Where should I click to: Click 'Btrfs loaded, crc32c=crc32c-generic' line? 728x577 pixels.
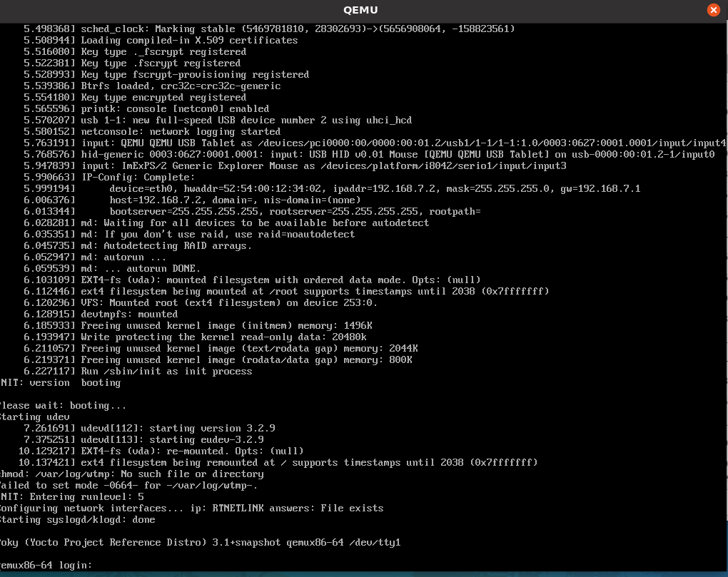(x=152, y=86)
